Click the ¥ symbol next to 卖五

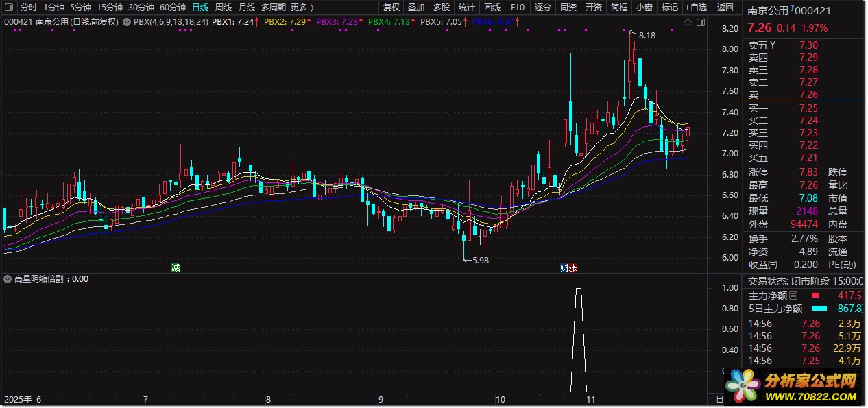pyautogui.click(x=774, y=46)
